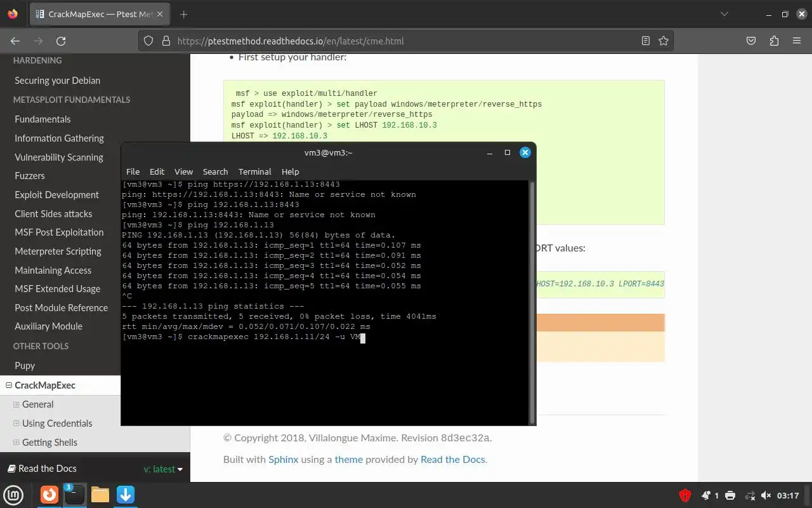812x508 pixels.
Task: Open the Fuzzers sidebar link
Action: click(x=30, y=176)
